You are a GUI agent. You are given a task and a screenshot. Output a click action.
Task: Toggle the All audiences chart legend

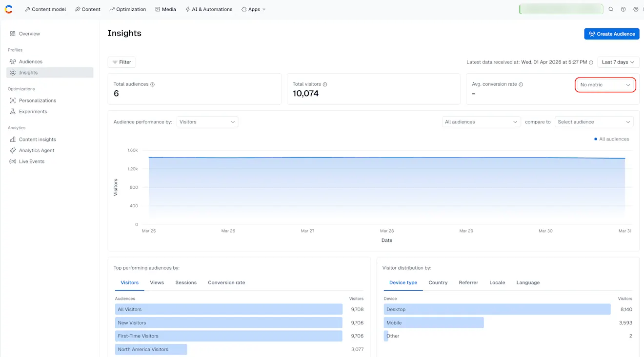coord(611,139)
